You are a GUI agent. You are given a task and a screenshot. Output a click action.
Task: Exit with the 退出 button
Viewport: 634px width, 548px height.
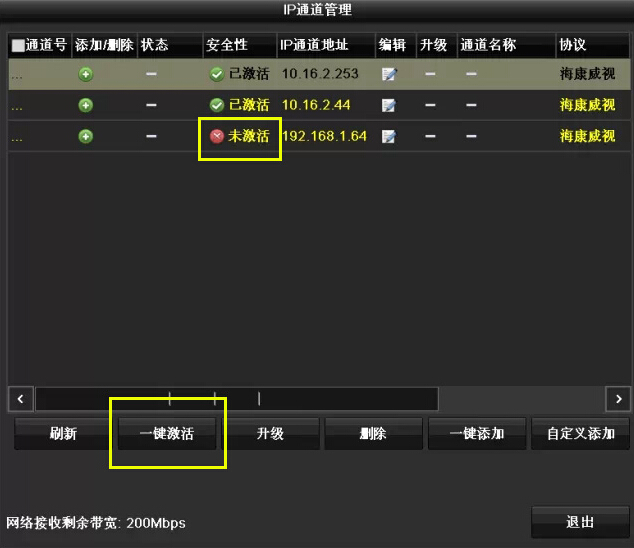point(580,522)
